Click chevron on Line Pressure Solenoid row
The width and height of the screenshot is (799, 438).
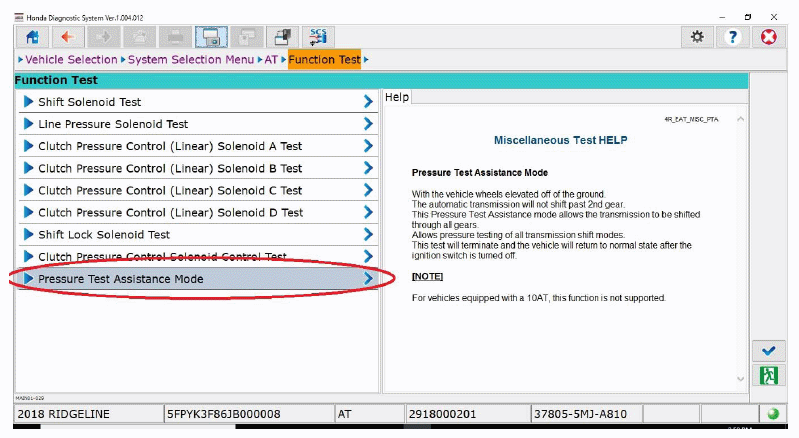point(368,124)
